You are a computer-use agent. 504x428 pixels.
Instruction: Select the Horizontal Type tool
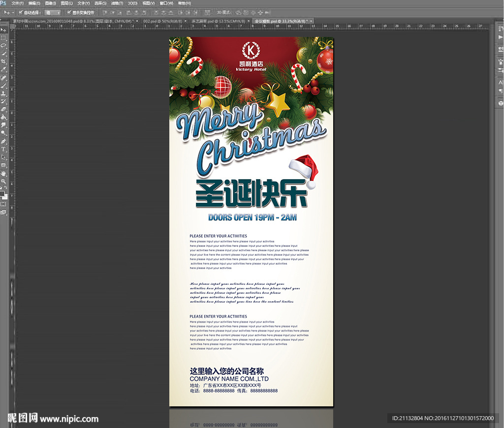coord(3,149)
